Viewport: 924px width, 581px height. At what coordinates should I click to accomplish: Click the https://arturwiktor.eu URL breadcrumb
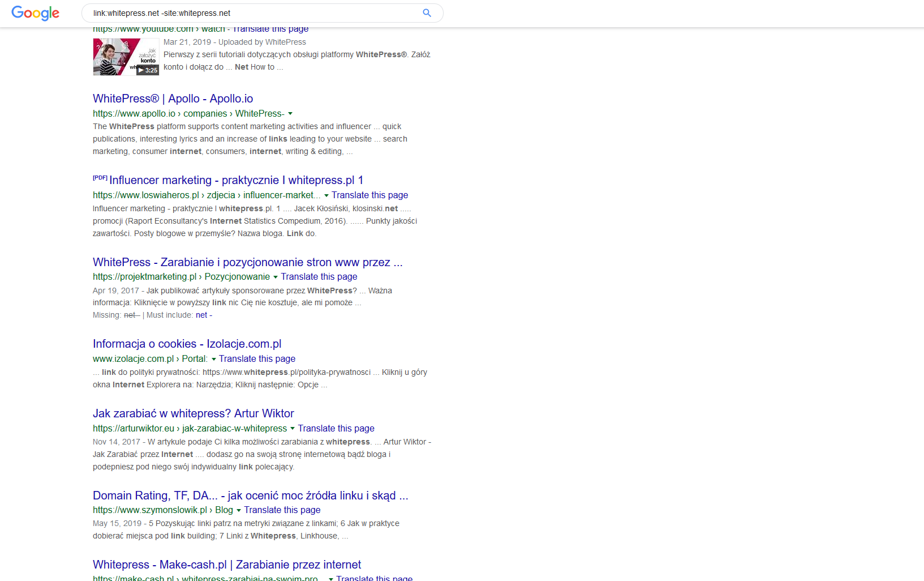pos(190,428)
